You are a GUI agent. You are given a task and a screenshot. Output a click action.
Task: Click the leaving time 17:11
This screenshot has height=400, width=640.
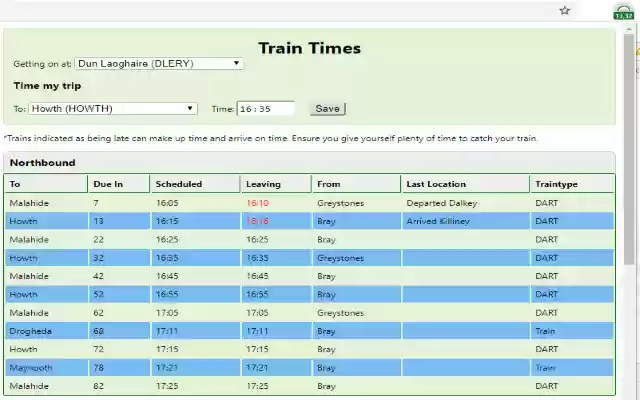tap(258, 331)
